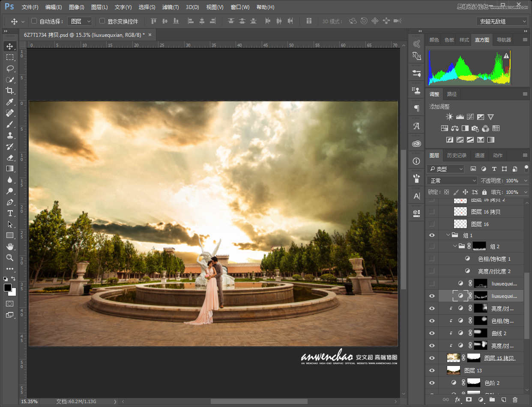Image resolution: width=532 pixels, height=407 pixels.
Task: Hide the 曲线 2 layer
Action: [432, 333]
